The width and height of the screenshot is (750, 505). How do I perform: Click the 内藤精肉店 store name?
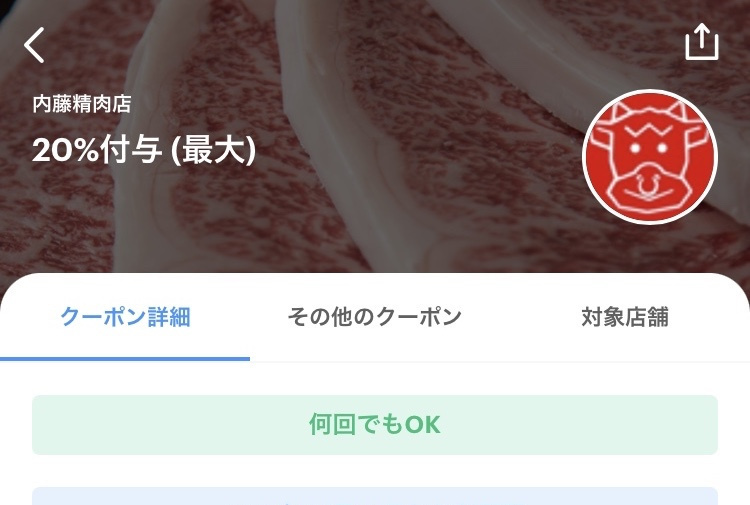pos(82,104)
